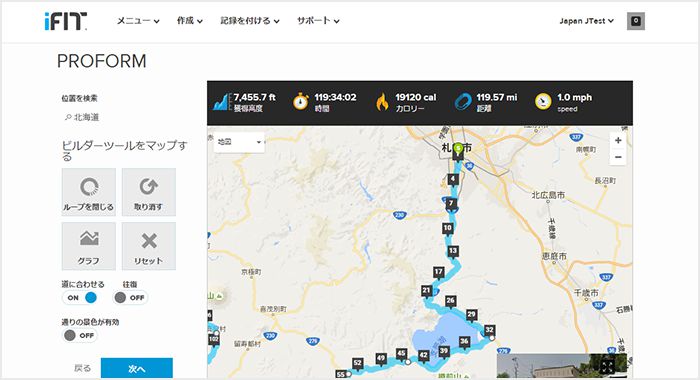The width and height of the screenshot is (700, 380).
Task: Click the 戻る (Back) link
Action: pos(82,368)
